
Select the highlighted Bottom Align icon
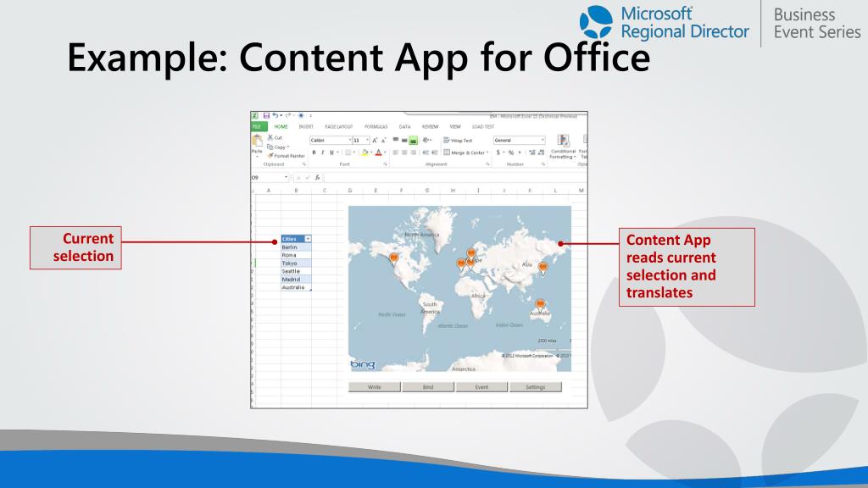click(414, 140)
